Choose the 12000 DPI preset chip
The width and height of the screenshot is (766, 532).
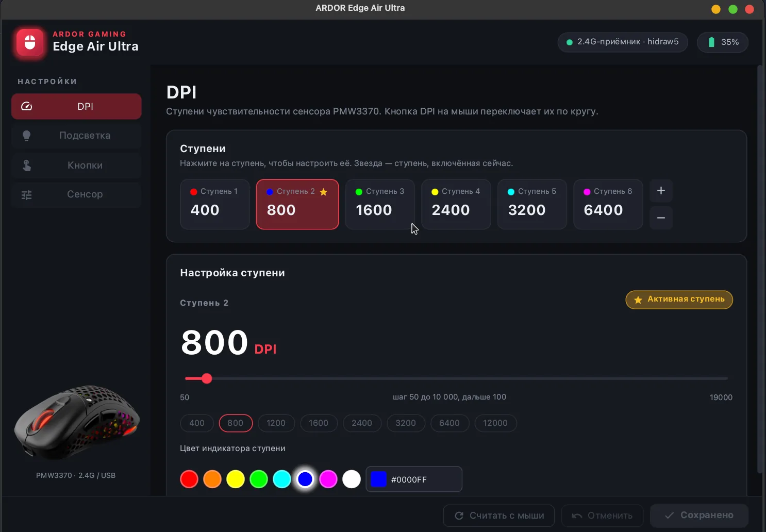(495, 423)
